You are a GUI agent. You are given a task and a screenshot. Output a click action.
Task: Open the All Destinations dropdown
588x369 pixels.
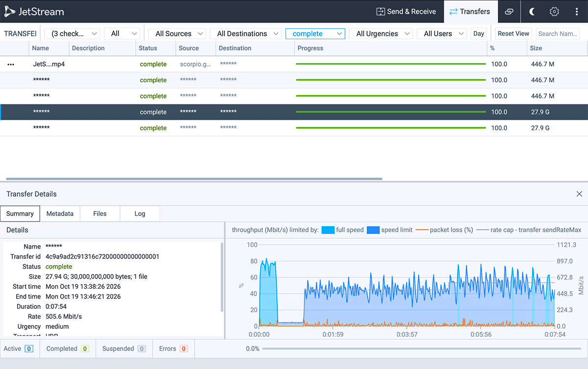tap(245, 34)
